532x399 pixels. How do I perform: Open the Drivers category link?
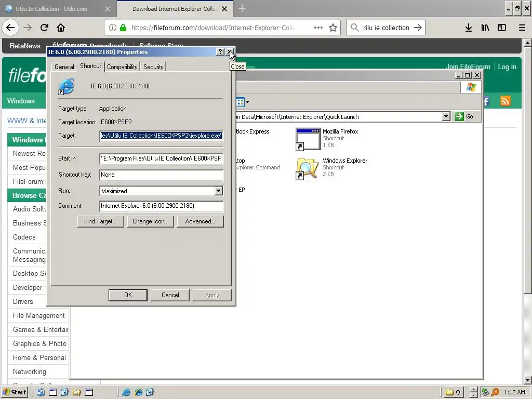23,301
